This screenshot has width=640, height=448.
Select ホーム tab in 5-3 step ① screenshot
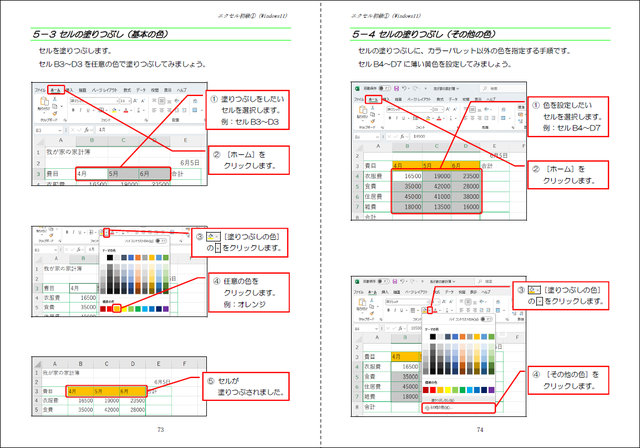click(x=56, y=90)
